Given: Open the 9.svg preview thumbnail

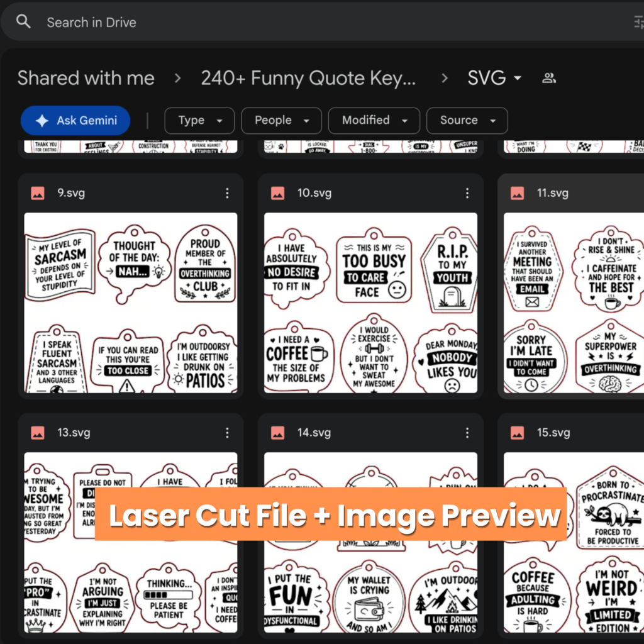Looking at the screenshot, I should click(x=131, y=303).
